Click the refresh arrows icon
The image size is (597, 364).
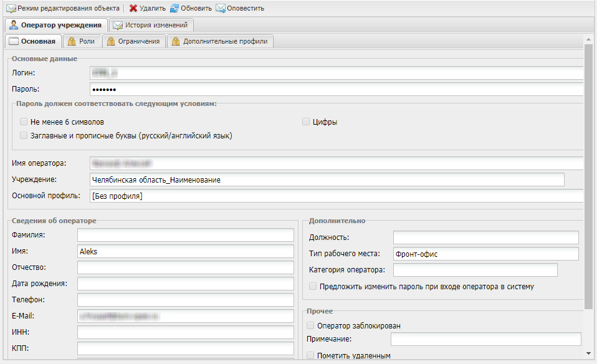point(174,9)
